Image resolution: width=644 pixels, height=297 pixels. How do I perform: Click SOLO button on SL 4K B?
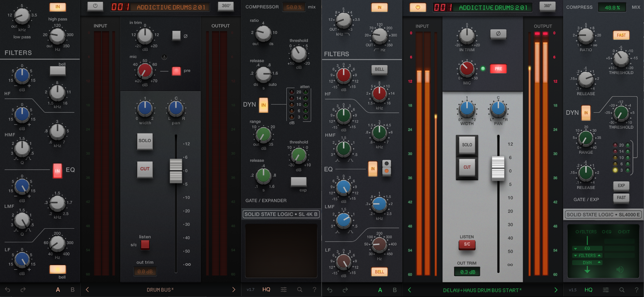click(x=145, y=141)
